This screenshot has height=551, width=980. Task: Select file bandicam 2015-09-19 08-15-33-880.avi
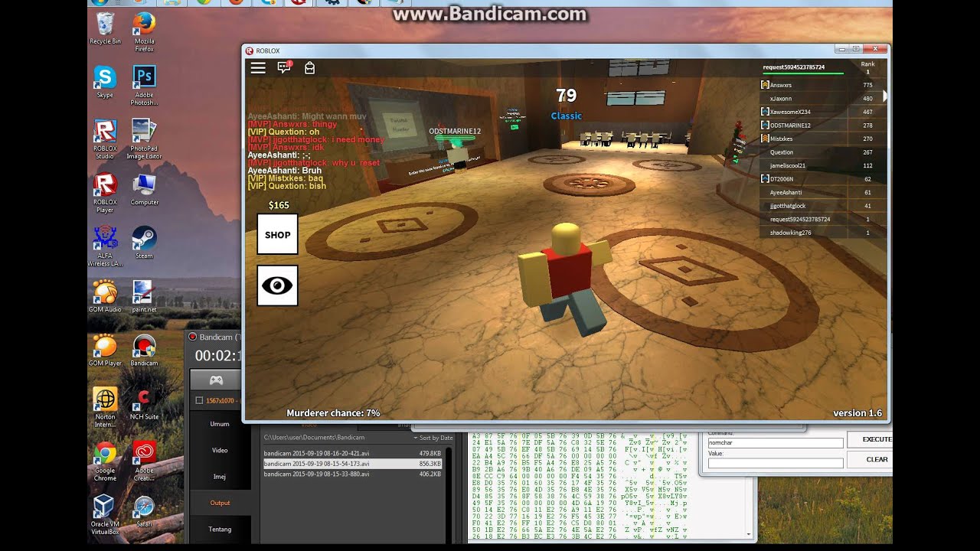pos(352,474)
